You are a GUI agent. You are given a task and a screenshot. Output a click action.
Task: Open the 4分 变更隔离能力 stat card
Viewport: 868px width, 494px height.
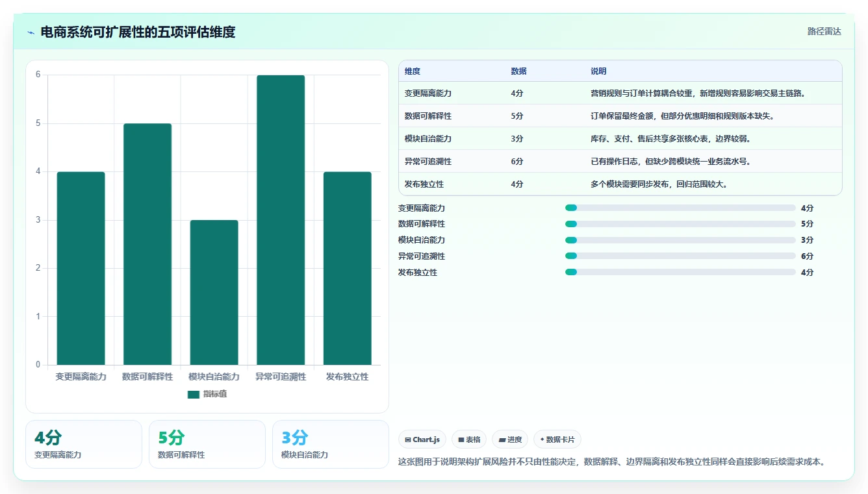point(84,444)
